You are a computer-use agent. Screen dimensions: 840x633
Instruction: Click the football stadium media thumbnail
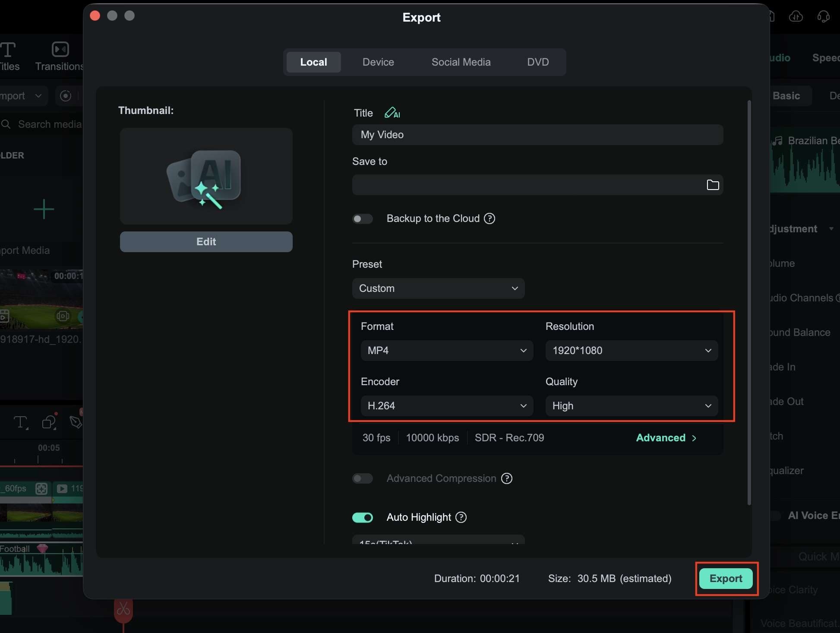(x=41, y=299)
